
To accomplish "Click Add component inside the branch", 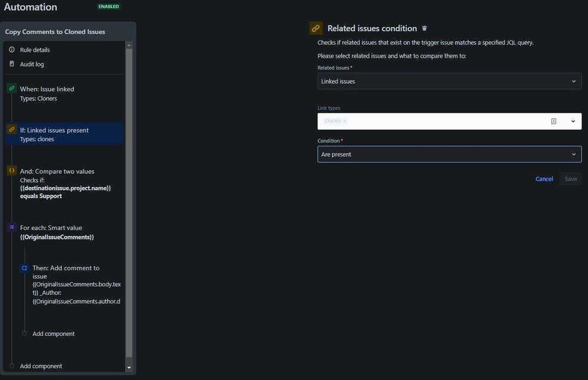I will coord(54,334).
